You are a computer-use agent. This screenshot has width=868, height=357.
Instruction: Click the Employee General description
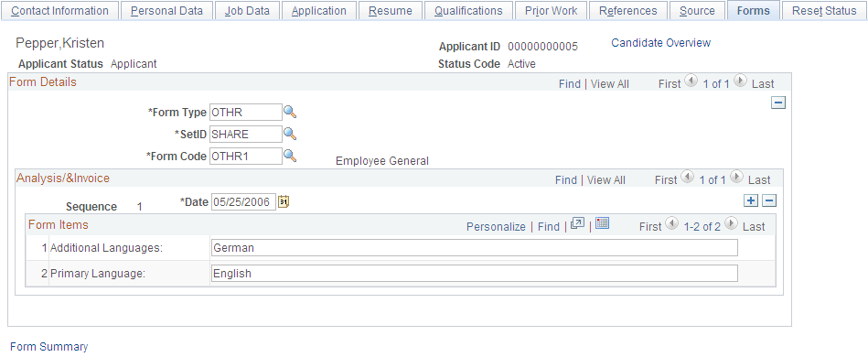coord(382,161)
